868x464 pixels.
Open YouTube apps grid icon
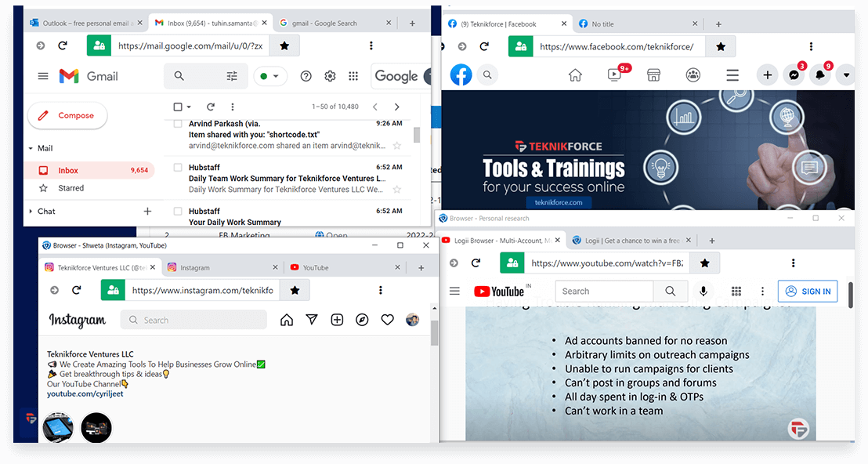pos(736,292)
